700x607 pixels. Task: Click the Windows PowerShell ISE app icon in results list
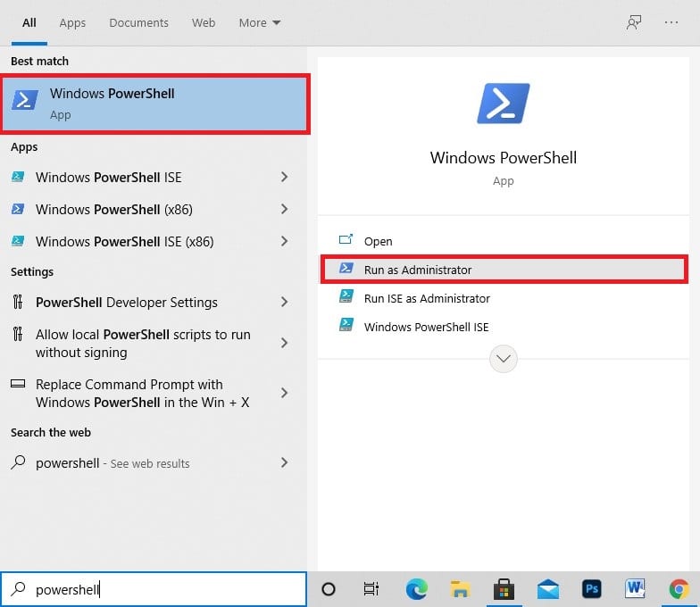(x=18, y=177)
